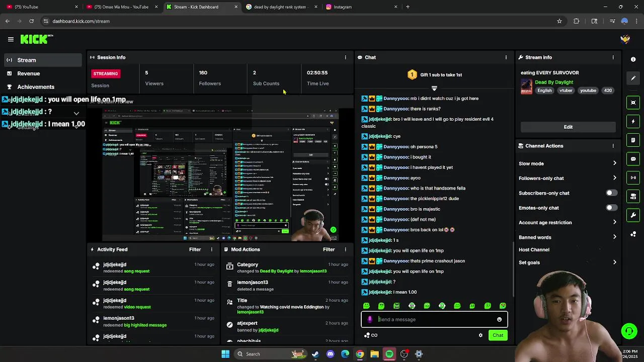Click the info icon in right sidebar
The height and width of the screenshot is (362, 644).
click(633, 59)
